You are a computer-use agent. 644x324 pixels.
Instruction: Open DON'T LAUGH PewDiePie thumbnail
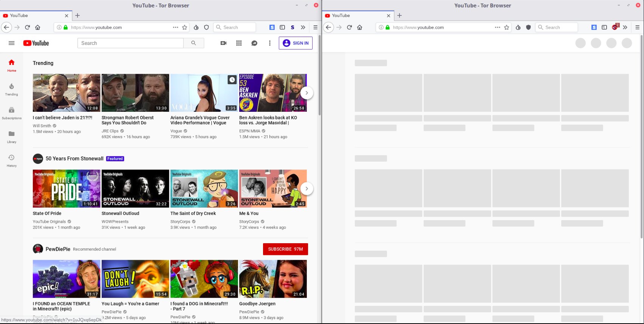click(135, 279)
